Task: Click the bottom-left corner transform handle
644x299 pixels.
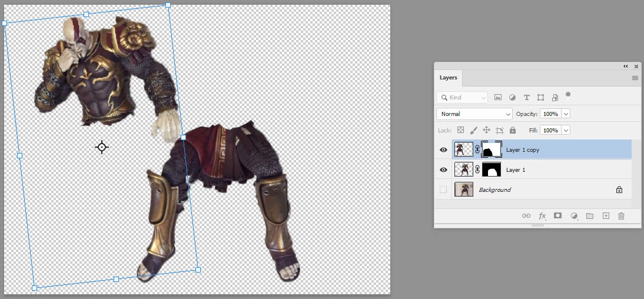Action: point(35,288)
